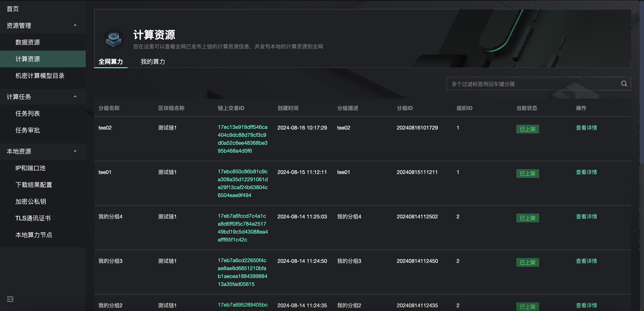Screen dimensions: 644x311
Task: Collapse the 本地资源 section
Action: (x=75, y=151)
